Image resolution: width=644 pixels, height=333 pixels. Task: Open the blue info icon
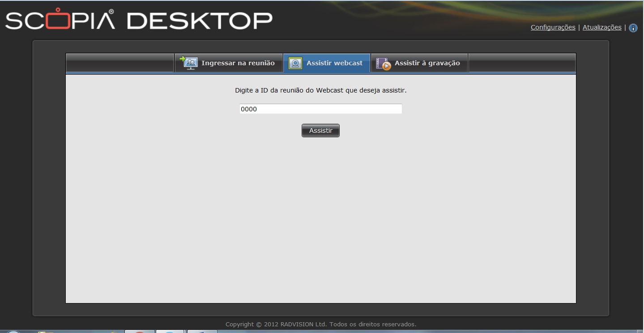pos(633,28)
